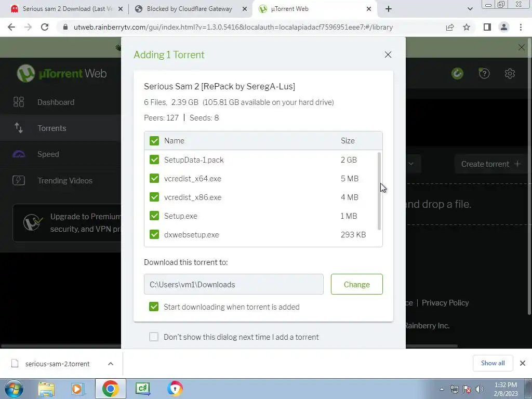Click the Create torrent button

490,164
